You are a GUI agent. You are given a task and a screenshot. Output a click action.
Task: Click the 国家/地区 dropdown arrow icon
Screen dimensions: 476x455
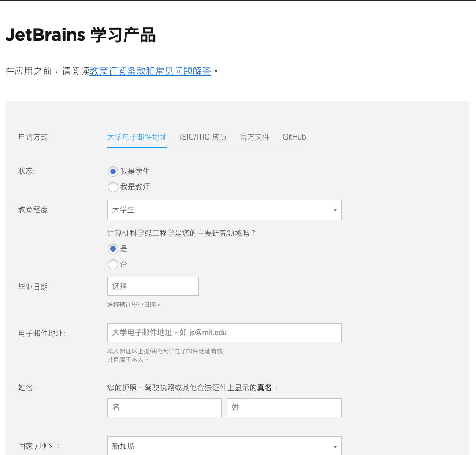coord(335,447)
